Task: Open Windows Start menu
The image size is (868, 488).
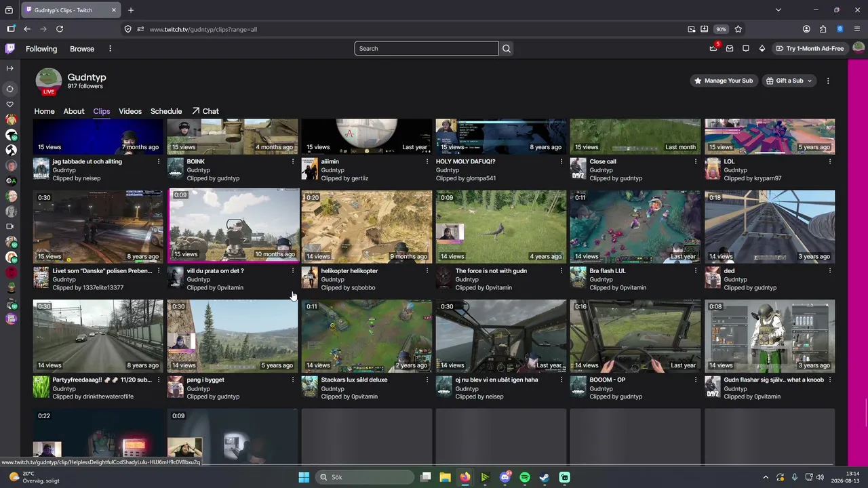Action: (304, 477)
